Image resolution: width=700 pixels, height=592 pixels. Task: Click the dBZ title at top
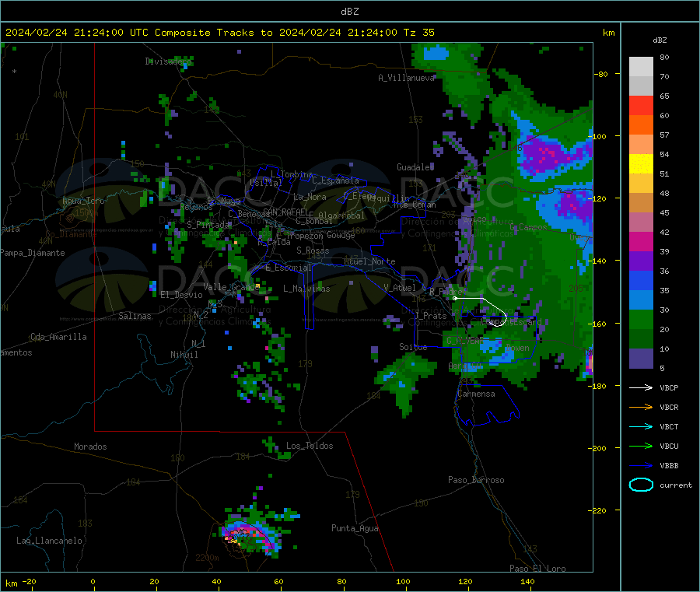click(x=349, y=12)
